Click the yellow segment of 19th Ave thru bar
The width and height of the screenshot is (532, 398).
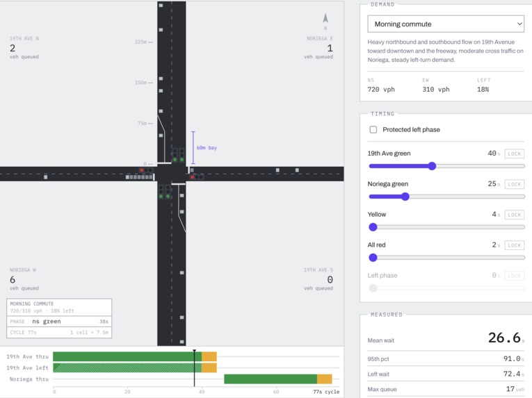pos(209,356)
